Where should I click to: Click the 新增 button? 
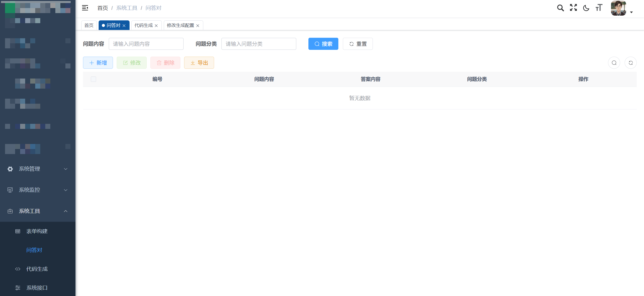click(98, 63)
